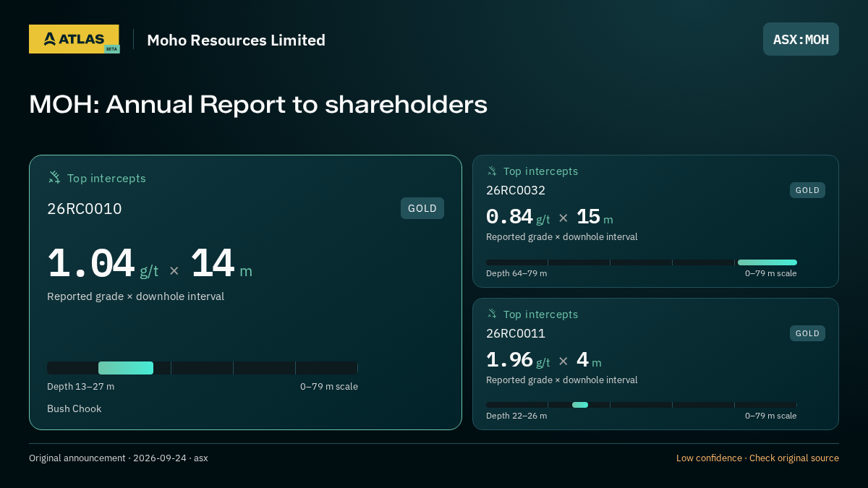868x488 pixels.
Task: Click the Original announcement footer text
Action: (x=119, y=458)
